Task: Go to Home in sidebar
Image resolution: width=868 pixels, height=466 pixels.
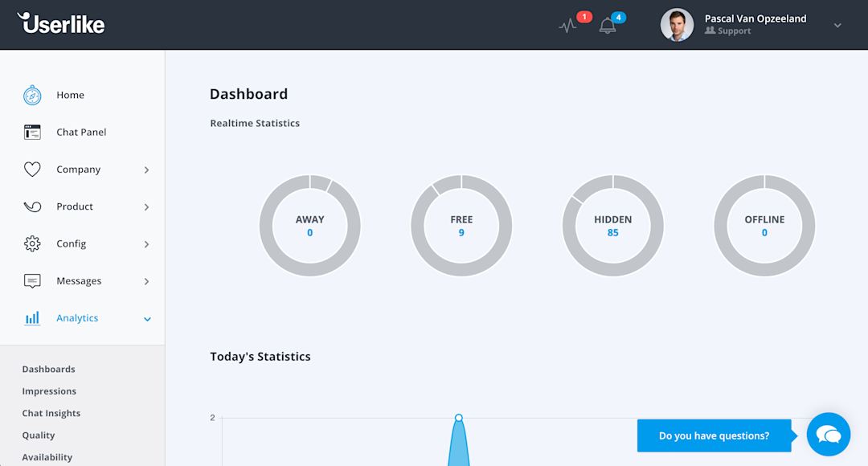Action: point(70,95)
